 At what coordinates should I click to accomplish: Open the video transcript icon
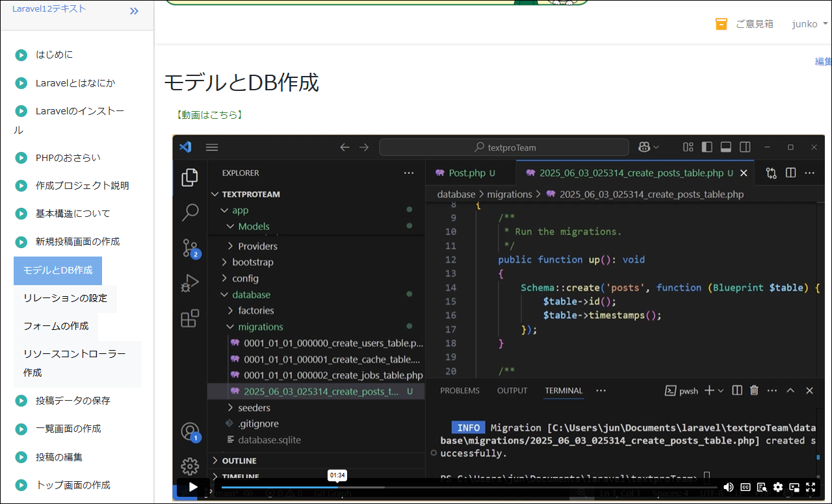[762, 486]
